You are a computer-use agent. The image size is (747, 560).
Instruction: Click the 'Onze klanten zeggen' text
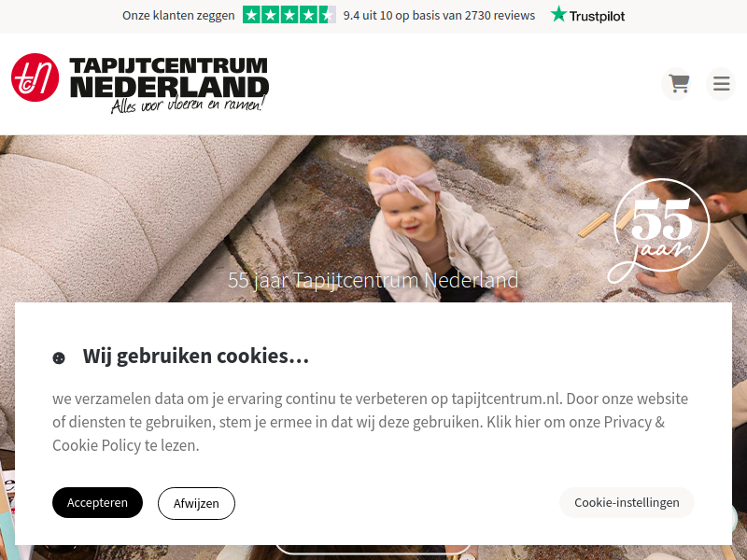(x=178, y=16)
